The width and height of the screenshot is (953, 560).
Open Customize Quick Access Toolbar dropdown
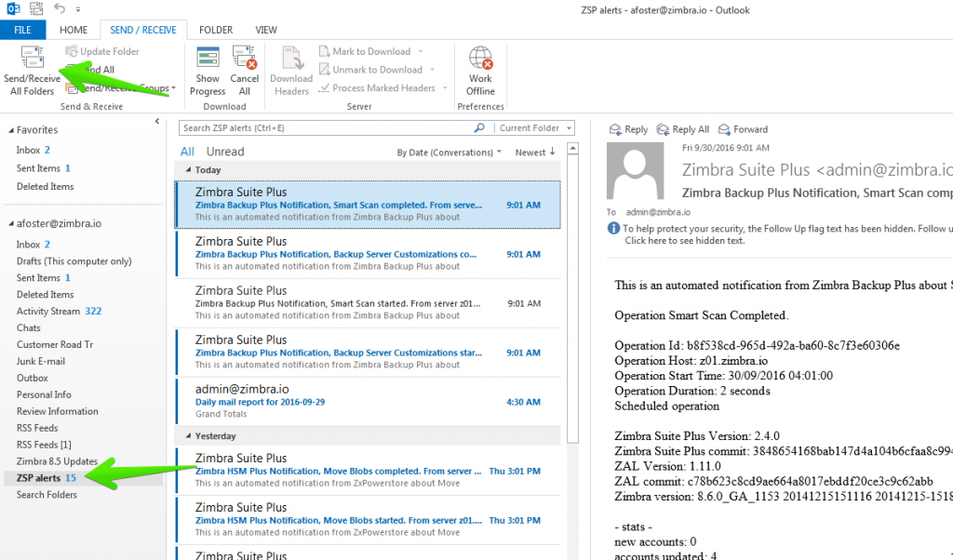(x=78, y=9)
